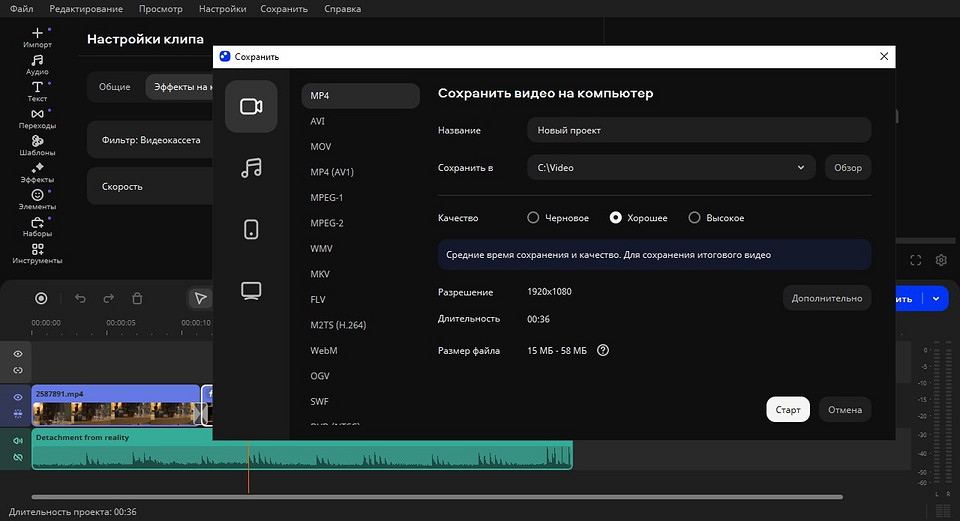Open preview settings gear icon
The height and width of the screenshot is (521, 960).
(941, 260)
